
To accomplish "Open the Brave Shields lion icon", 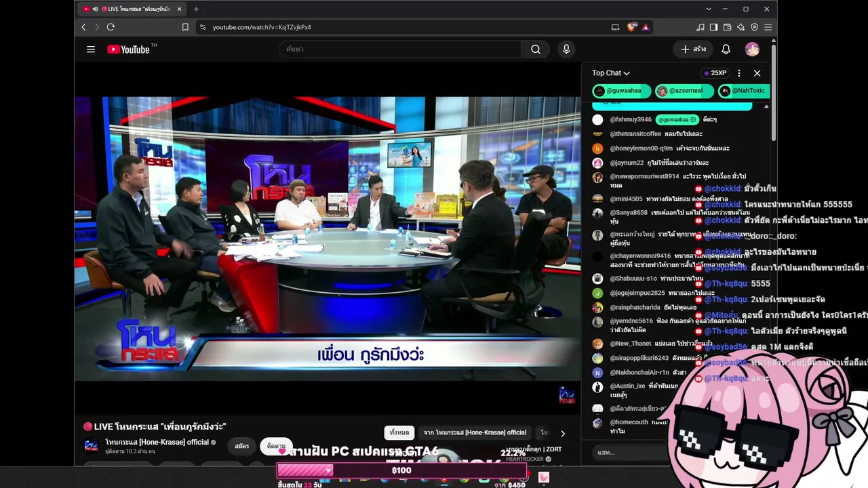I will pyautogui.click(x=631, y=27).
